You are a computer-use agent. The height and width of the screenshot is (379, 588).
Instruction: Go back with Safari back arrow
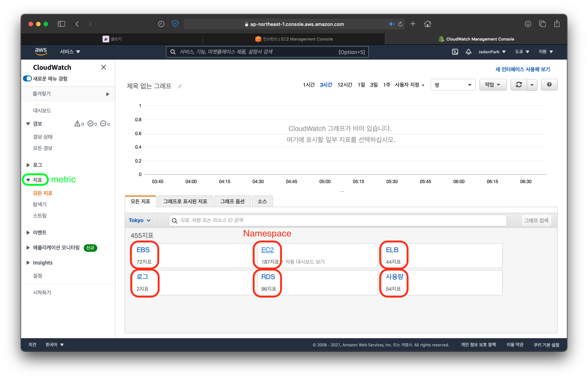(x=77, y=24)
